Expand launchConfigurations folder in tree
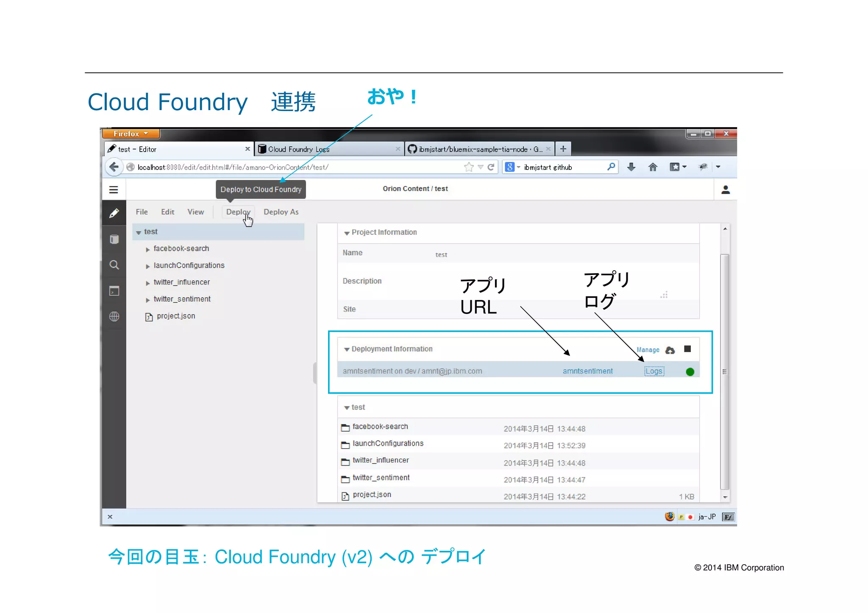This screenshot has height=613, width=868. click(147, 266)
